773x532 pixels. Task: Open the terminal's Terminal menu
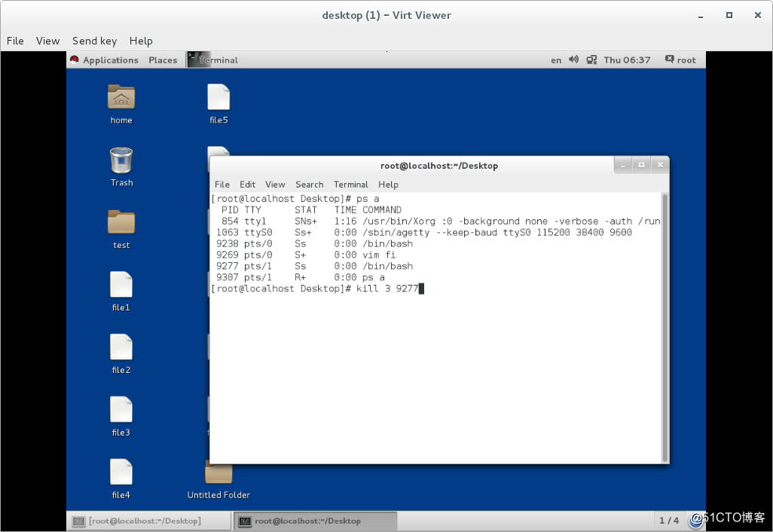click(350, 185)
